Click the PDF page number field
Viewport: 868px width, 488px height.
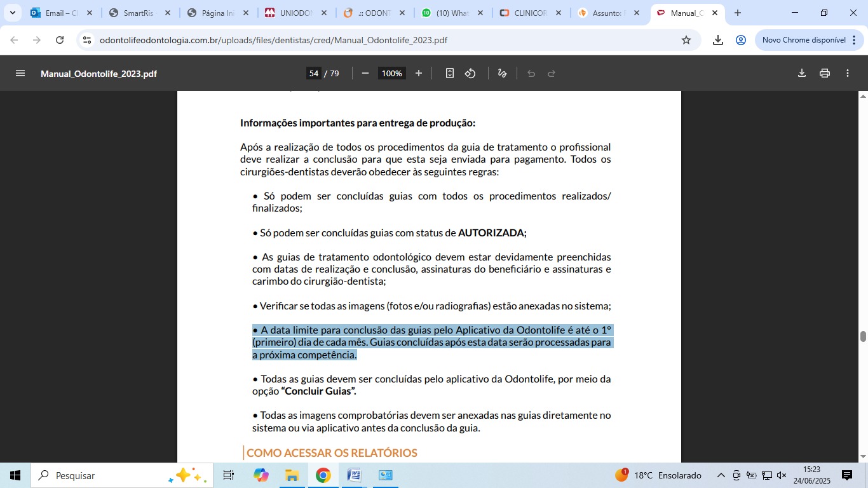point(314,73)
